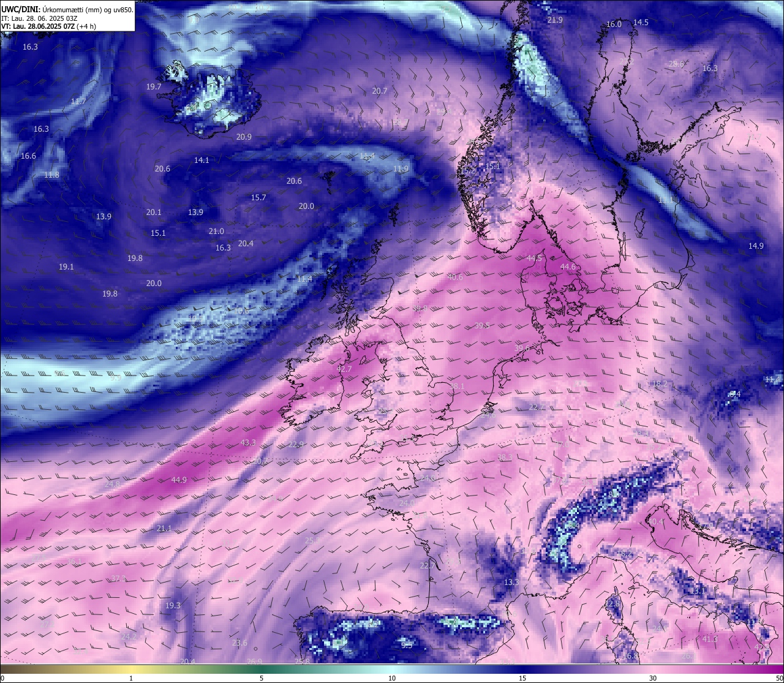Click the 'IT: Lau. 28. 06. 2025 03Z' line

coord(39,18)
